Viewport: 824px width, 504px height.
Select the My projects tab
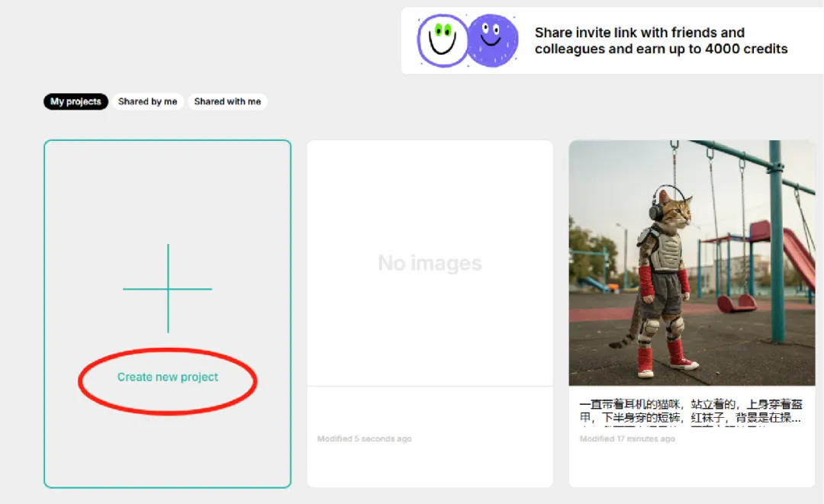point(76,101)
